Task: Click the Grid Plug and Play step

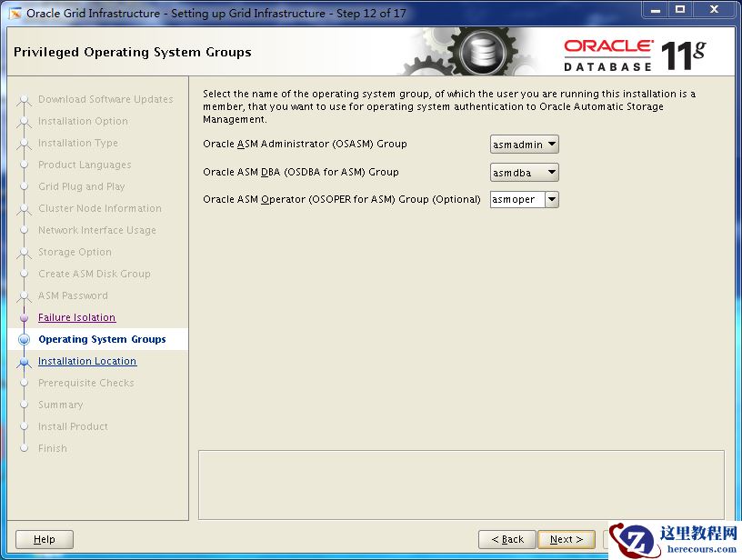Action: click(82, 186)
